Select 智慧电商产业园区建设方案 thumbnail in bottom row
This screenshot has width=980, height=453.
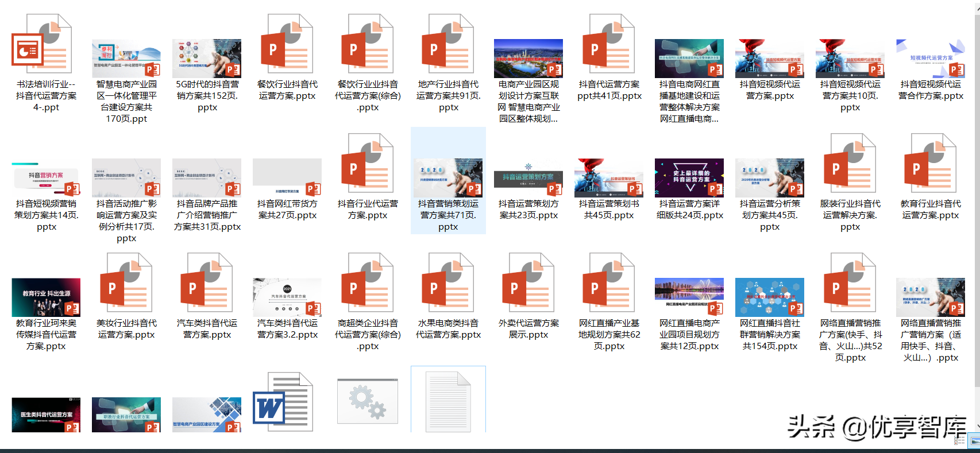pos(207,415)
